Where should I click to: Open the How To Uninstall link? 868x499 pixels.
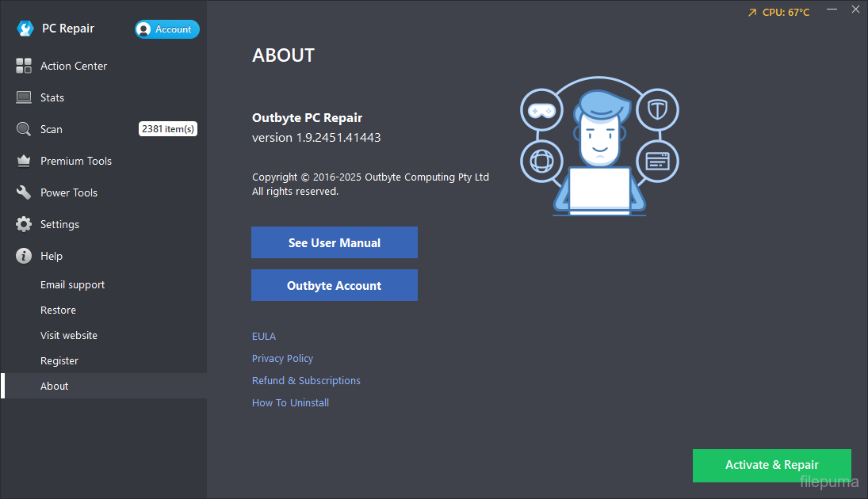point(290,403)
